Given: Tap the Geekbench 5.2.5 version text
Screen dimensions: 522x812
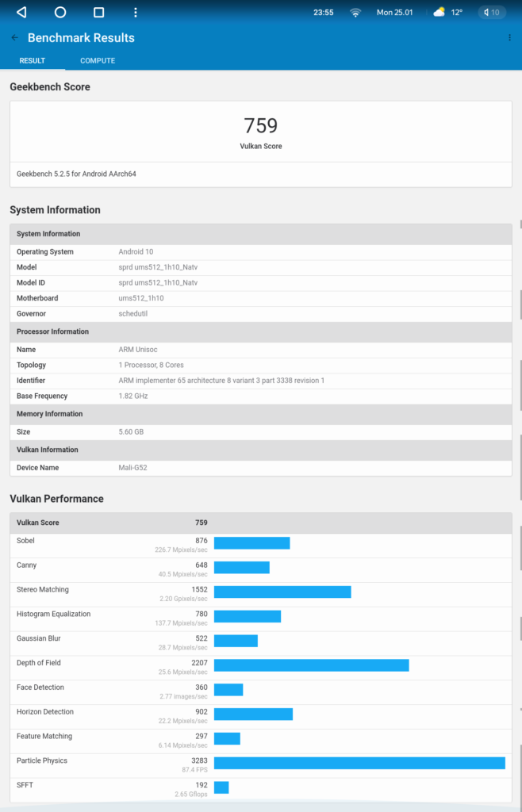Looking at the screenshot, I should click(x=76, y=174).
